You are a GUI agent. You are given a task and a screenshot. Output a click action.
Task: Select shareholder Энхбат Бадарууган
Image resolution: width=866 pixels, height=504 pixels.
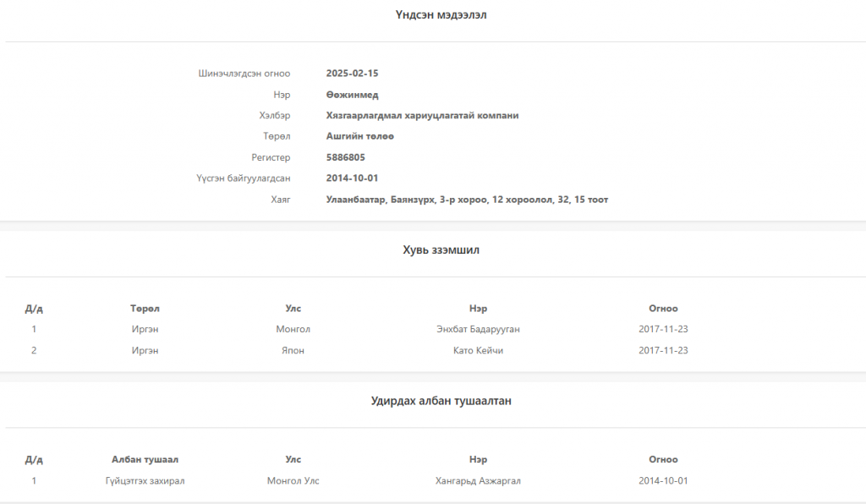coord(479,329)
